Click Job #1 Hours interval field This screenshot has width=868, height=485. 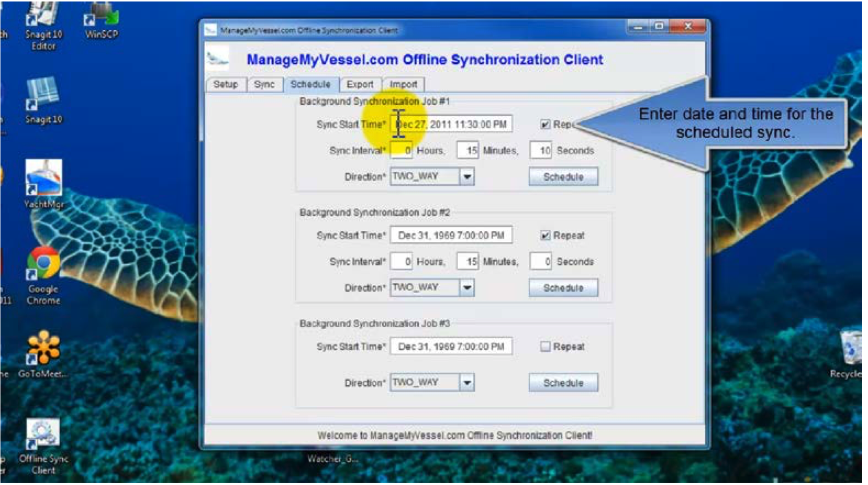401,150
